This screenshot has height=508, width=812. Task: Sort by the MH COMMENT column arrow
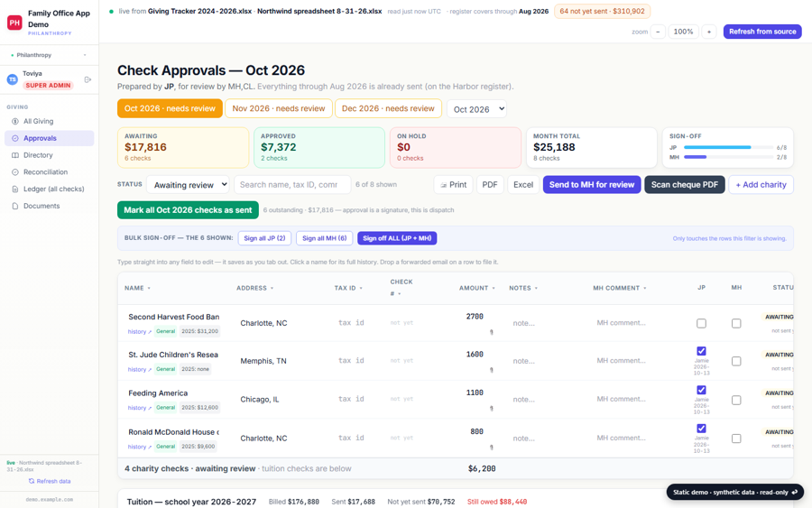click(x=645, y=289)
